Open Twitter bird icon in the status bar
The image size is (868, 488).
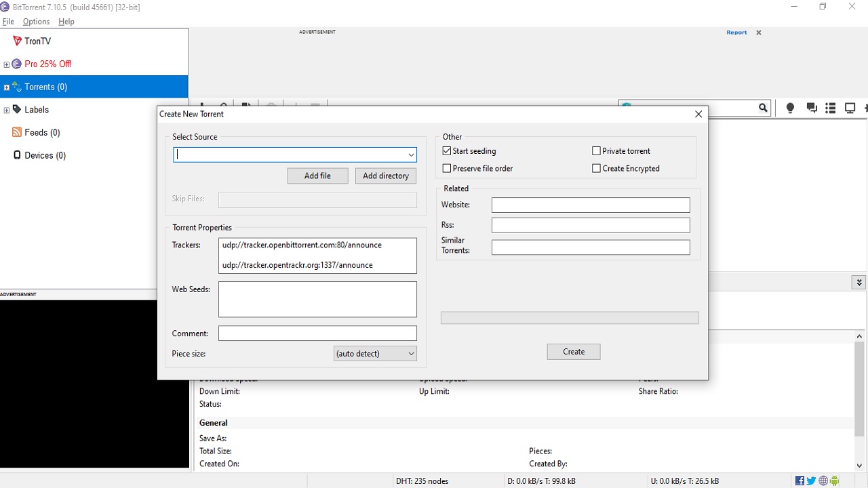click(811, 481)
